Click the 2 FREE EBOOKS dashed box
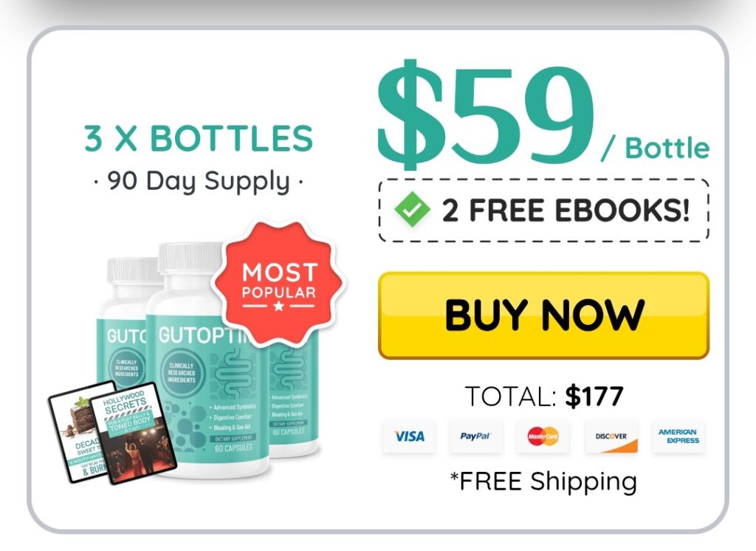 coord(544,210)
